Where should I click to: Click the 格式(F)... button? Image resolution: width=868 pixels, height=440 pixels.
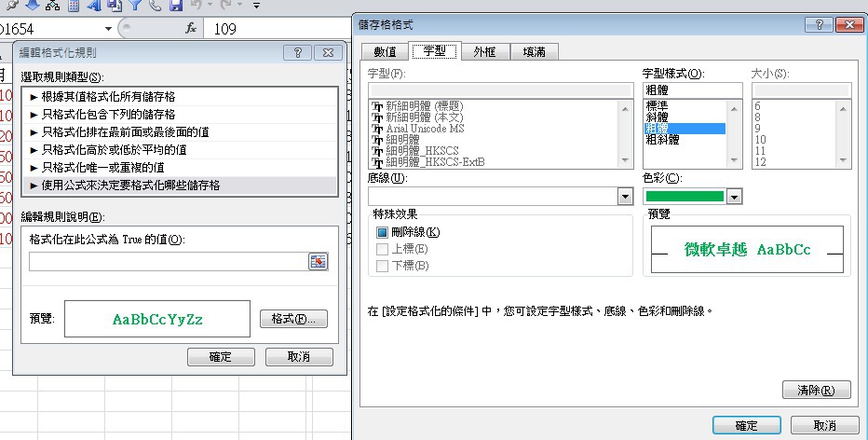tap(293, 319)
